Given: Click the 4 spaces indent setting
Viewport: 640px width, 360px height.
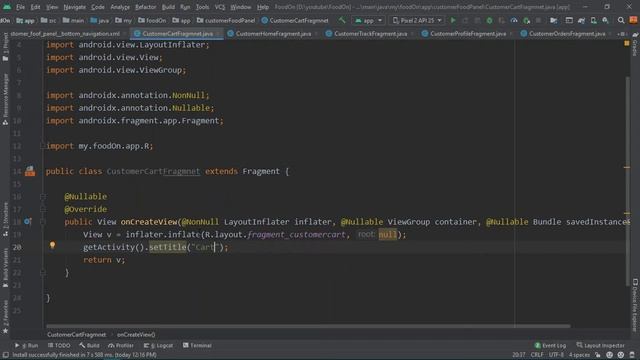Looking at the screenshot, I should [579, 355].
